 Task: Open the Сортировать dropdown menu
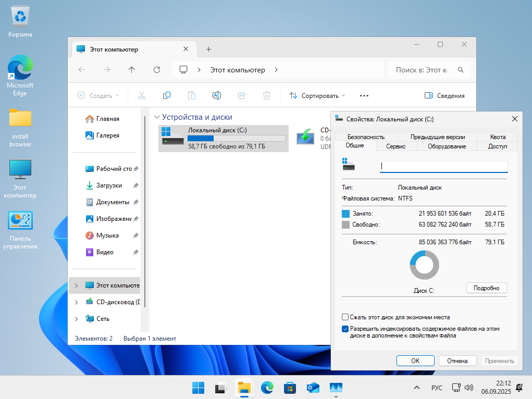pyautogui.click(x=317, y=95)
